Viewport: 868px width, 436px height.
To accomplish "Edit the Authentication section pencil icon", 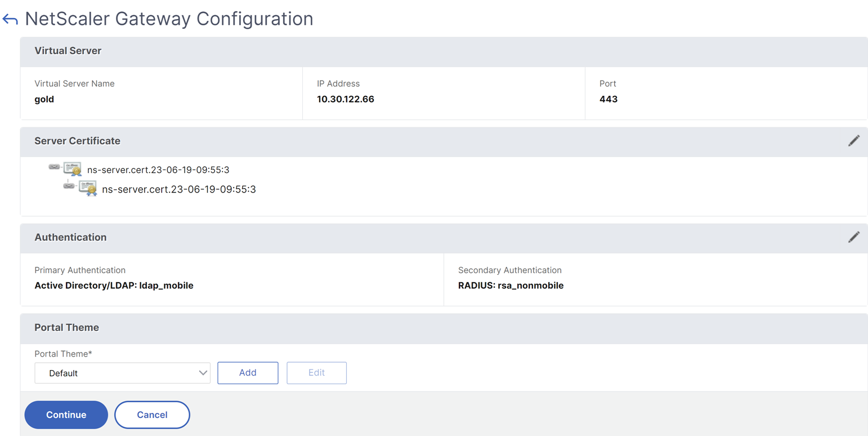I will click(853, 237).
